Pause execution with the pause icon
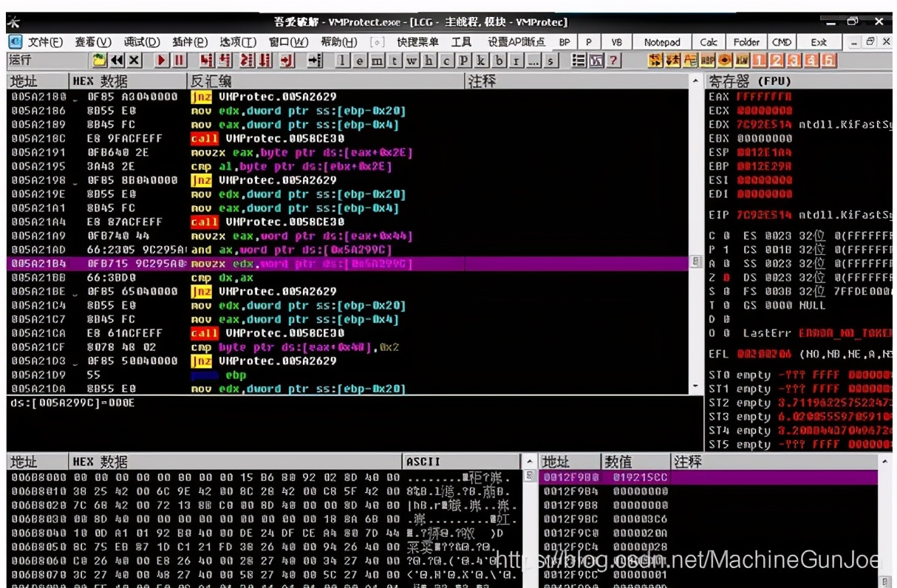This screenshot has width=897, height=588. coord(178,61)
